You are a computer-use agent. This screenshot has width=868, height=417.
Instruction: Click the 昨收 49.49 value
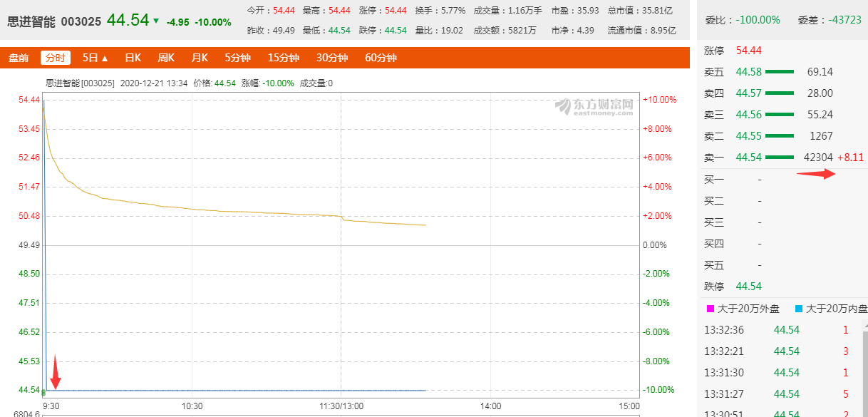click(283, 31)
